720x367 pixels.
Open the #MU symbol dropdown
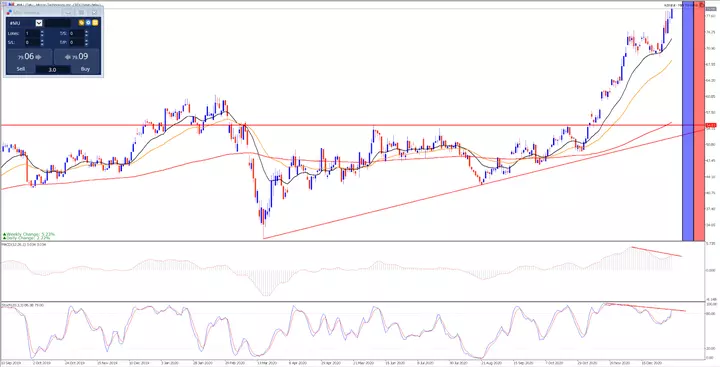tap(39, 23)
